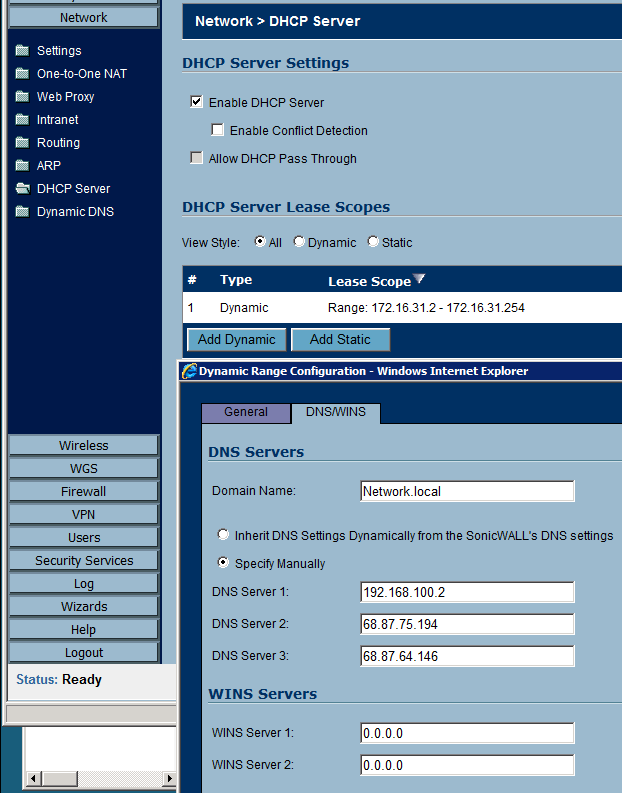Click the open DHCP Server folder icon

[23, 189]
